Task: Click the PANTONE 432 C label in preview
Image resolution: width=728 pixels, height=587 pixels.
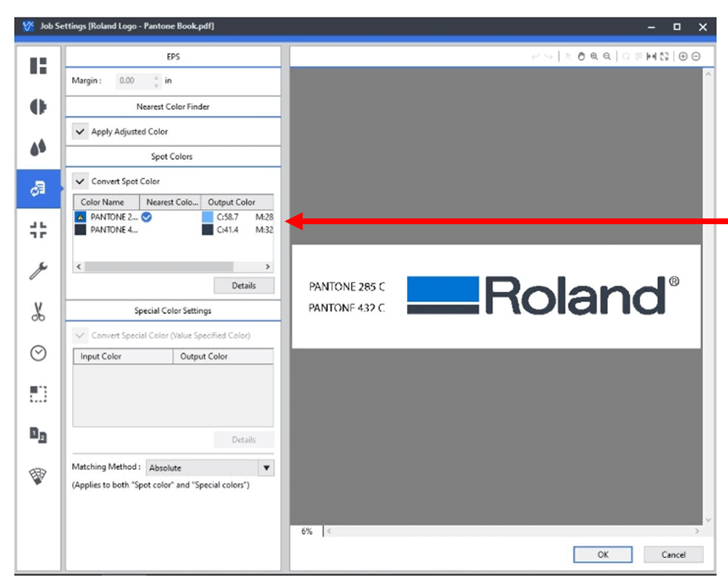Action: [347, 308]
